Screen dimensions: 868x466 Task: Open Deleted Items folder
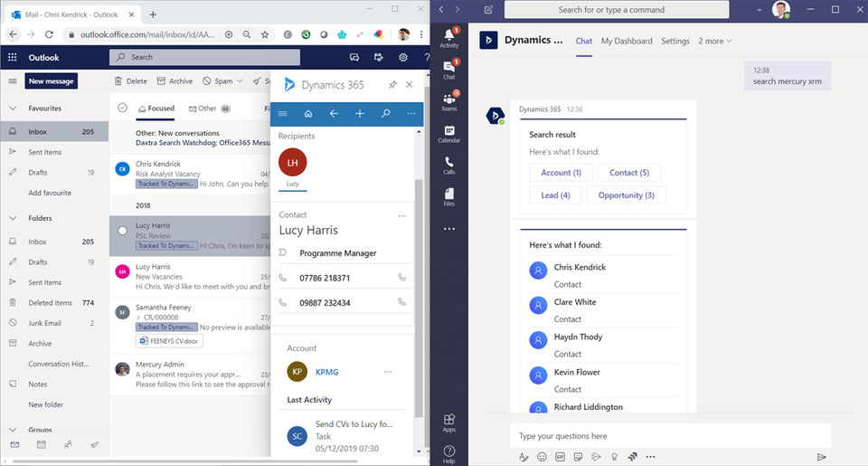[x=54, y=302]
